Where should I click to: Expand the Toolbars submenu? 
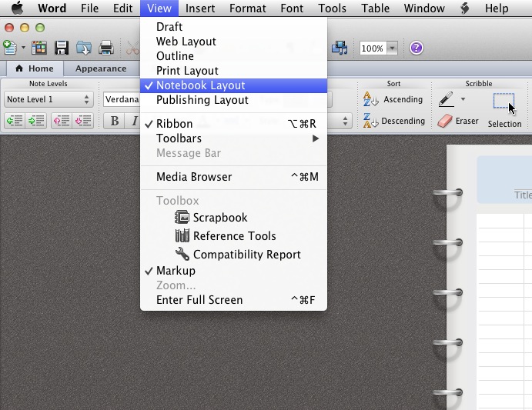[233, 138]
